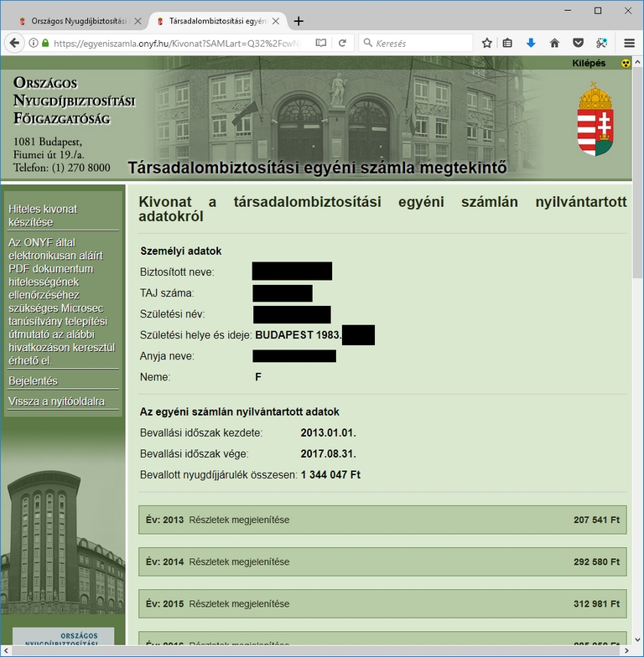
Task: Close the Társadalombiztosítási egyéni tab
Action: [276, 21]
